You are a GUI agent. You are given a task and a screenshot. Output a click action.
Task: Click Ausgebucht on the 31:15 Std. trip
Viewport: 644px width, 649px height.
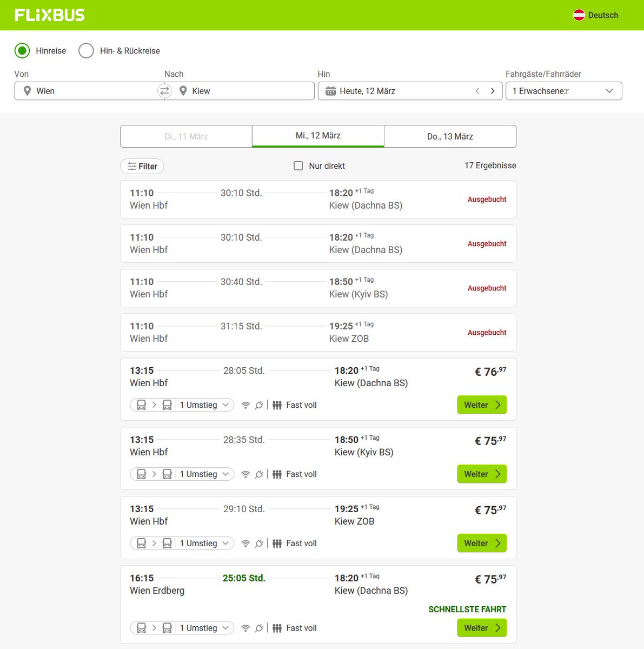coord(487,333)
